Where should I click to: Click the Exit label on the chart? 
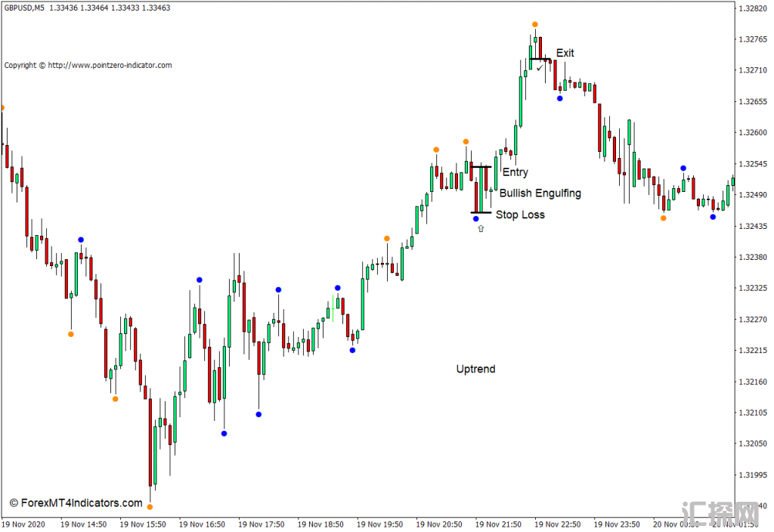[x=565, y=53]
